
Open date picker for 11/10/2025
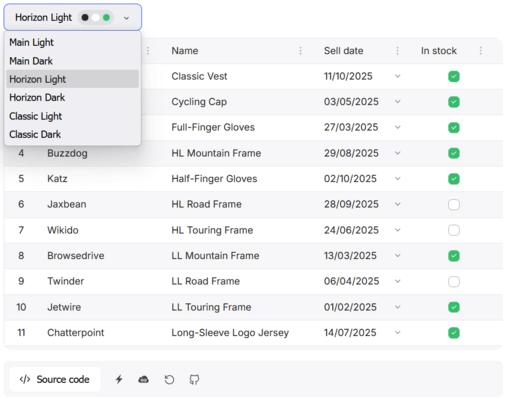click(x=397, y=76)
